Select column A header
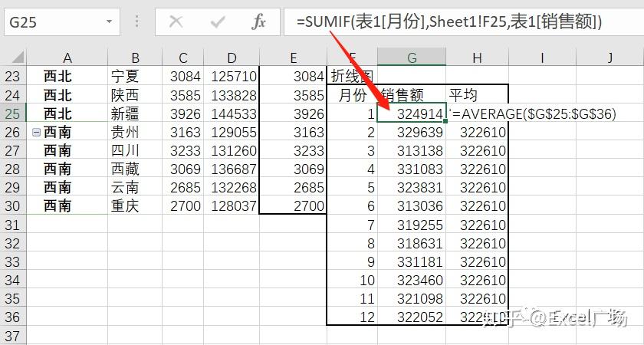Viewport: 644px width, 345px height. [67, 58]
